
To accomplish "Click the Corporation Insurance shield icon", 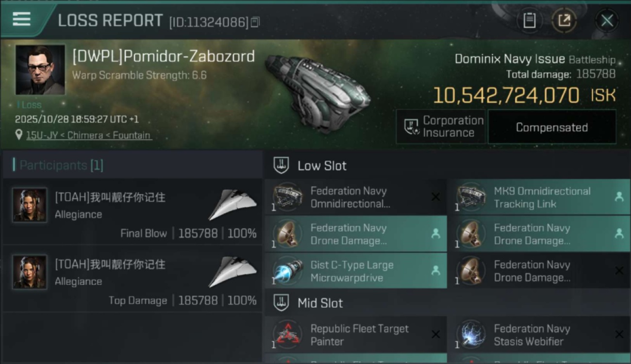I will [412, 127].
